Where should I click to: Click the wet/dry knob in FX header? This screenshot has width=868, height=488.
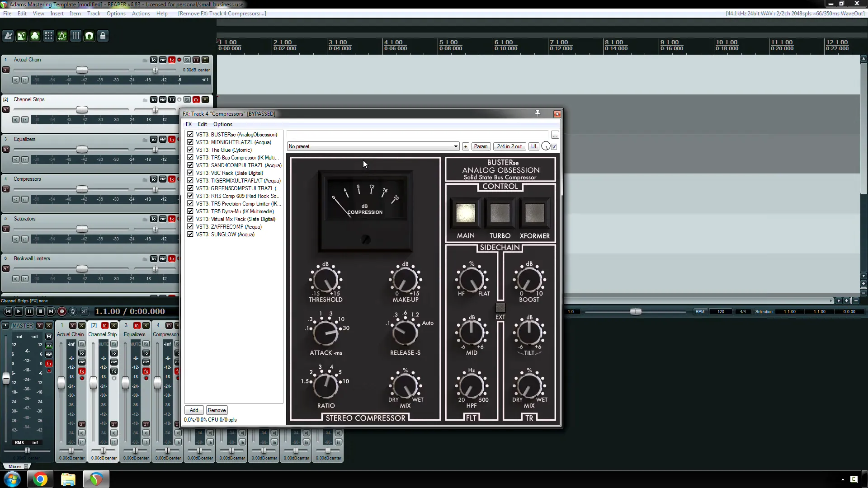coord(546,146)
